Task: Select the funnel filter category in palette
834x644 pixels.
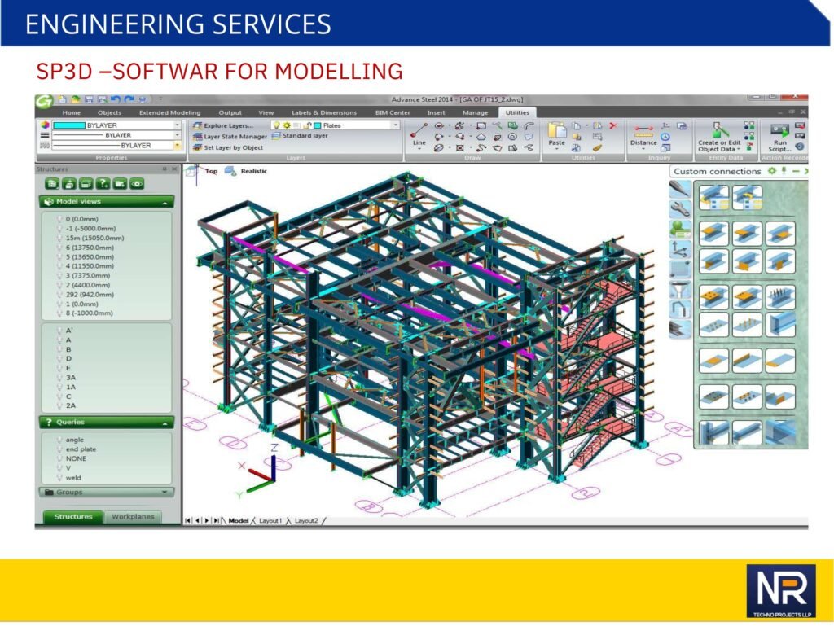Action: click(680, 291)
